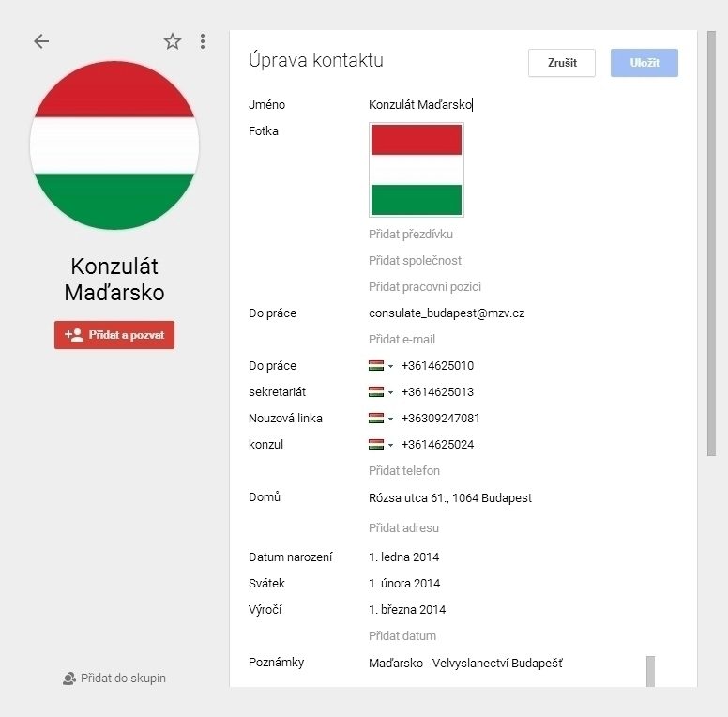Click the circular Hungarian flag profile picture
Screen dimensions: 728x717
tap(114, 145)
